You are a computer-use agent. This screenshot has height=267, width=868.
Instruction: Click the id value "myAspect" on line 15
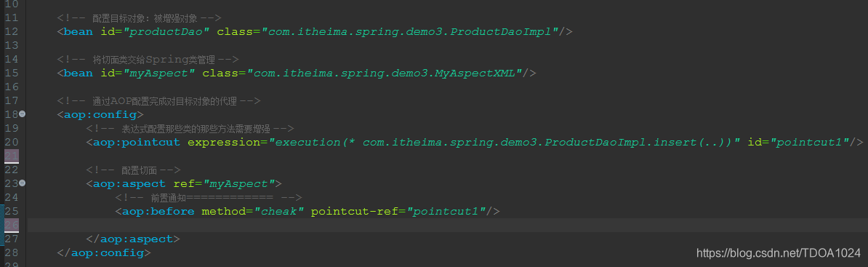158,73
